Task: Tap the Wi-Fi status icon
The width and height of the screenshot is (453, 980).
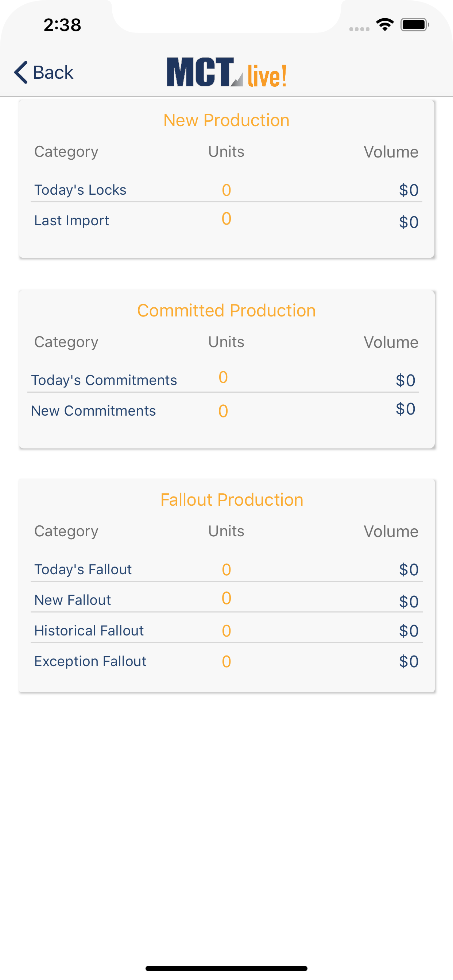Action: coord(385,25)
